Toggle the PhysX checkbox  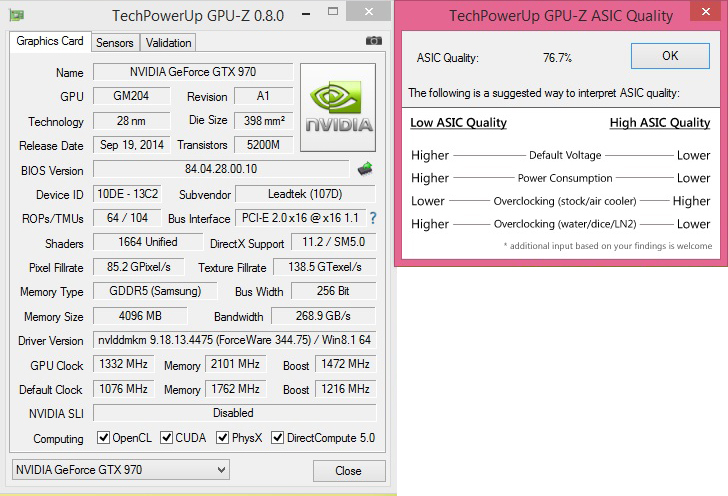tap(222, 437)
